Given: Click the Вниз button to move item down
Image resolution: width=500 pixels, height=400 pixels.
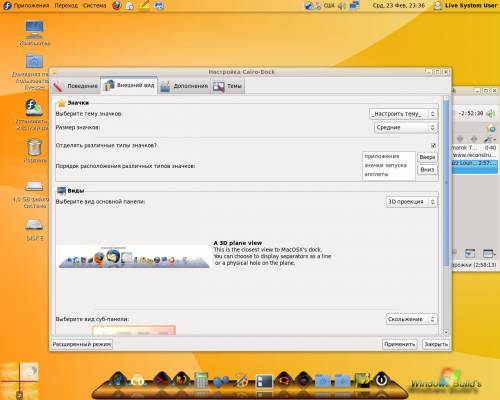Looking at the screenshot, I should (427, 170).
